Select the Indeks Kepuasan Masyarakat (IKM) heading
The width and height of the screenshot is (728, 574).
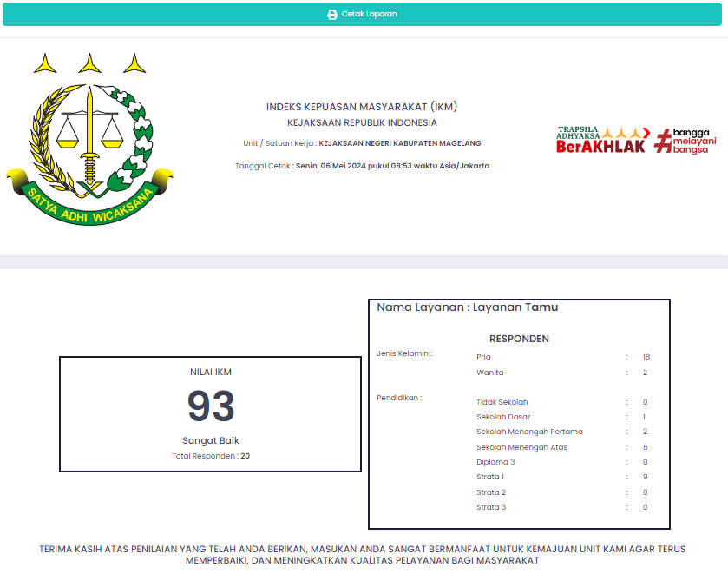point(362,107)
